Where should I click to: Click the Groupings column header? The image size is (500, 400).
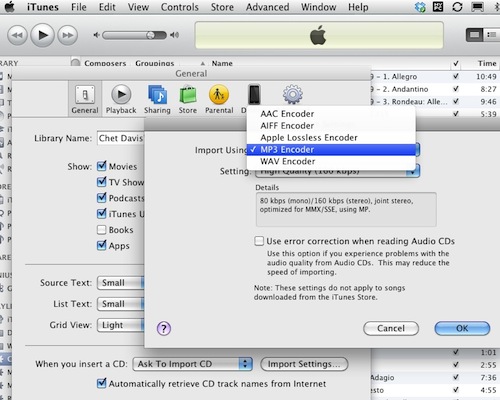click(x=155, y=63)
